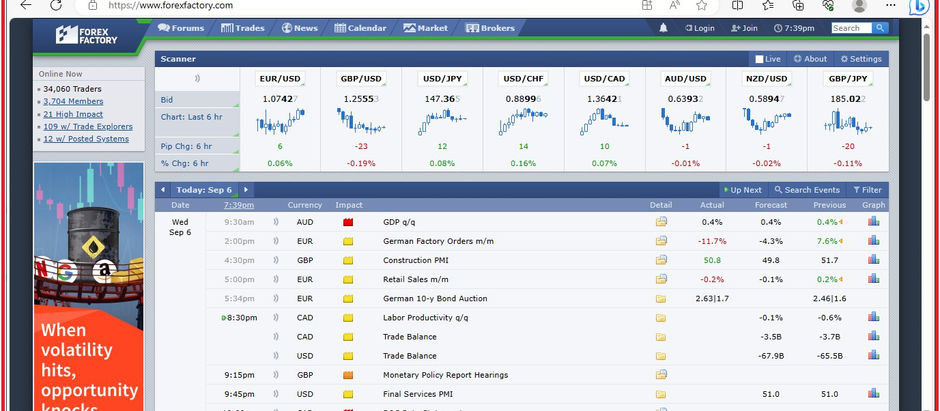This screenshot has width=940, height=411.
Task: Click the Forex Factory logo
Action: 86,35
